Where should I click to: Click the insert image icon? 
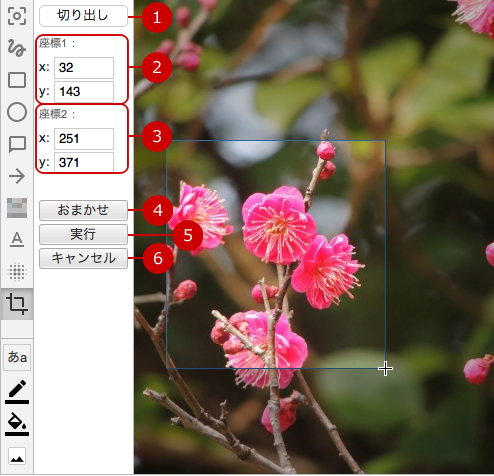point(17,456)
